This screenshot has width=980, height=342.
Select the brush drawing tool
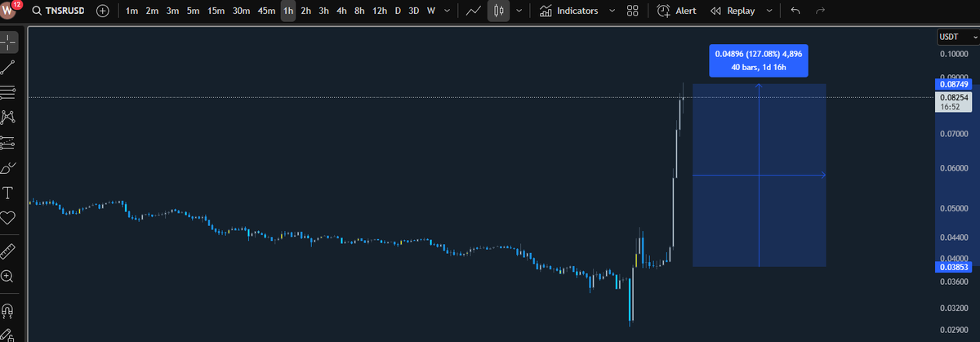[8, 168]
